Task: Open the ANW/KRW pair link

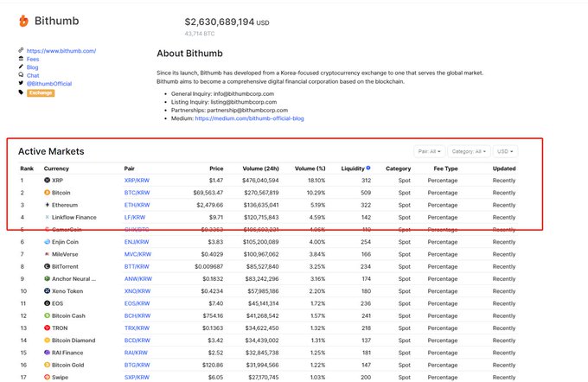Action: point(138,279)
